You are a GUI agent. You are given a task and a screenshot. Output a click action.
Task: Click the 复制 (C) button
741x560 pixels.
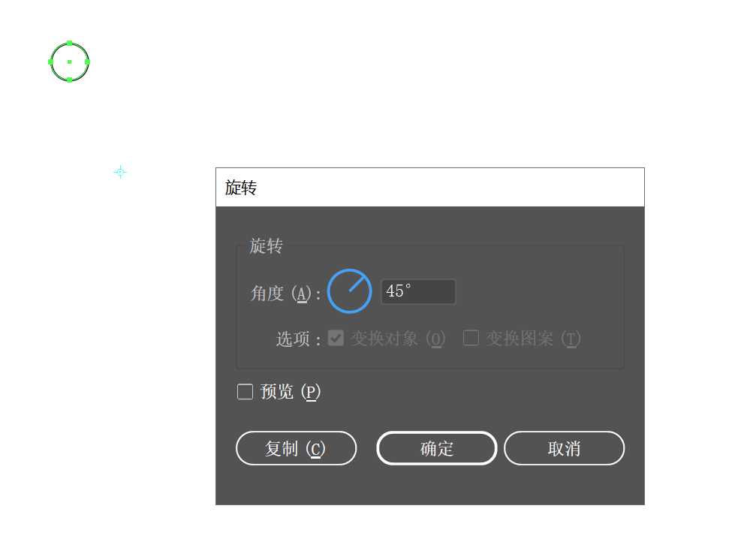(x=297, y=448)
